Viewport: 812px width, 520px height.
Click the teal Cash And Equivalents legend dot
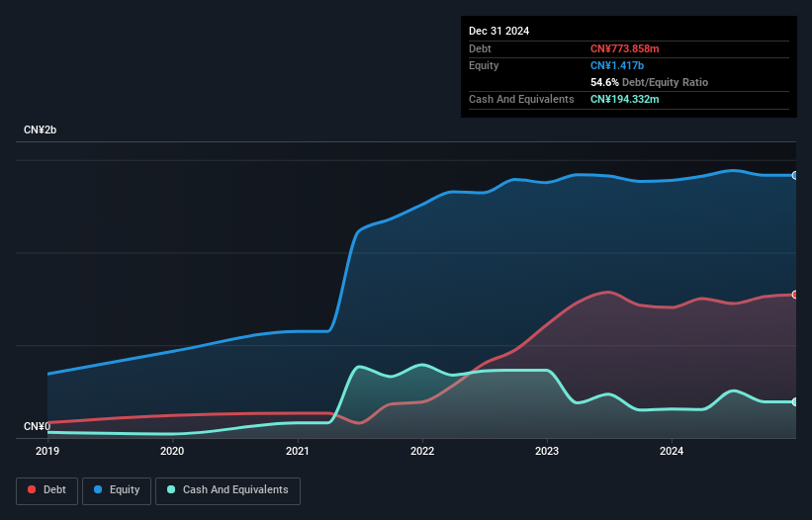click(171, 489)
